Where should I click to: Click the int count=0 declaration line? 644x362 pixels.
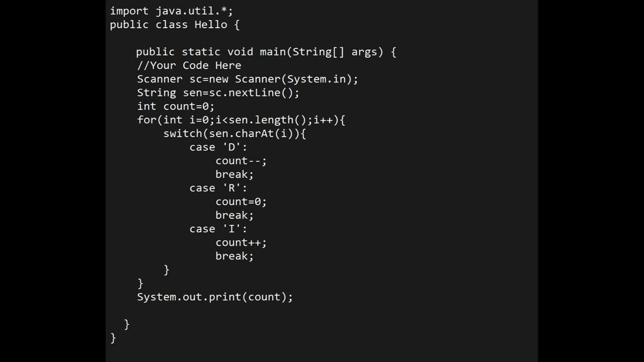click(176, 106)
